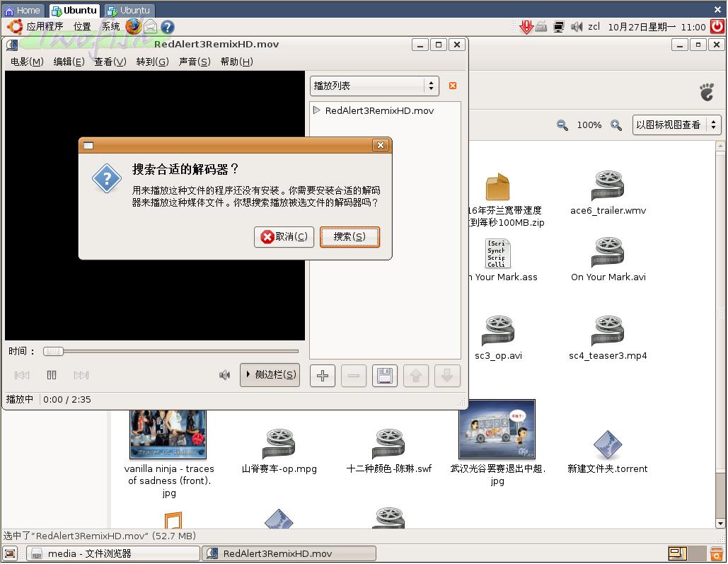This screenshot has width=728, height=564.
Task: Click the zcl user name in panel
Action: [x=594, y=27]
